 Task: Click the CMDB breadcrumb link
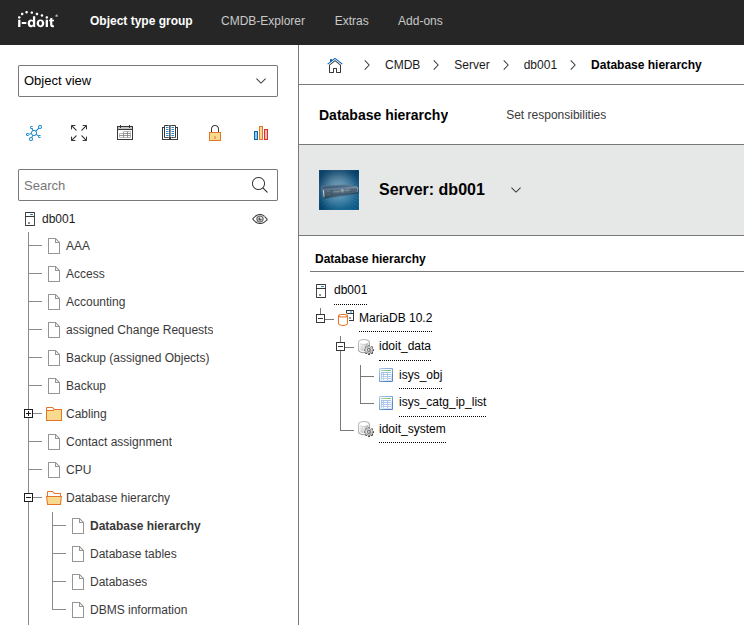402,65
